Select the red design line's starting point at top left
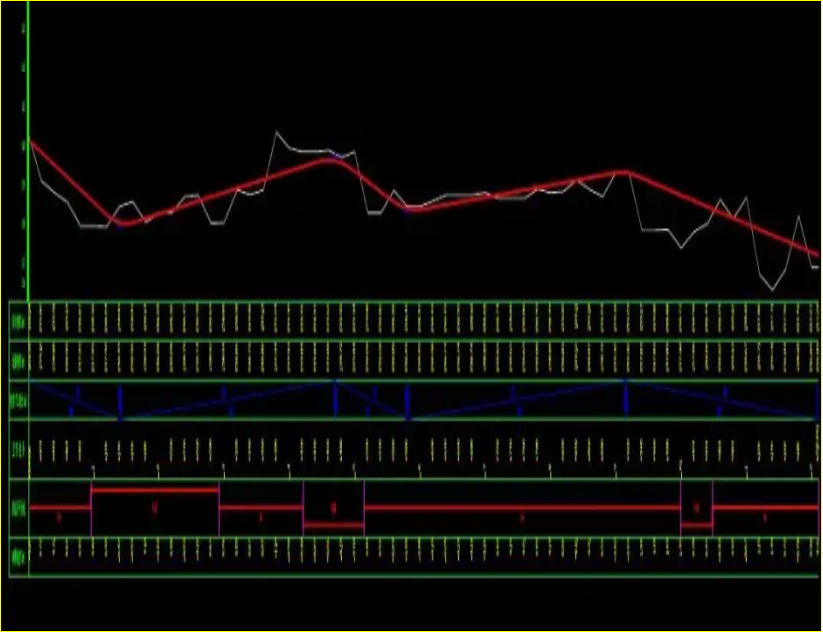The width and height of the screenshot is (823, 633). (x=32, y=143)
